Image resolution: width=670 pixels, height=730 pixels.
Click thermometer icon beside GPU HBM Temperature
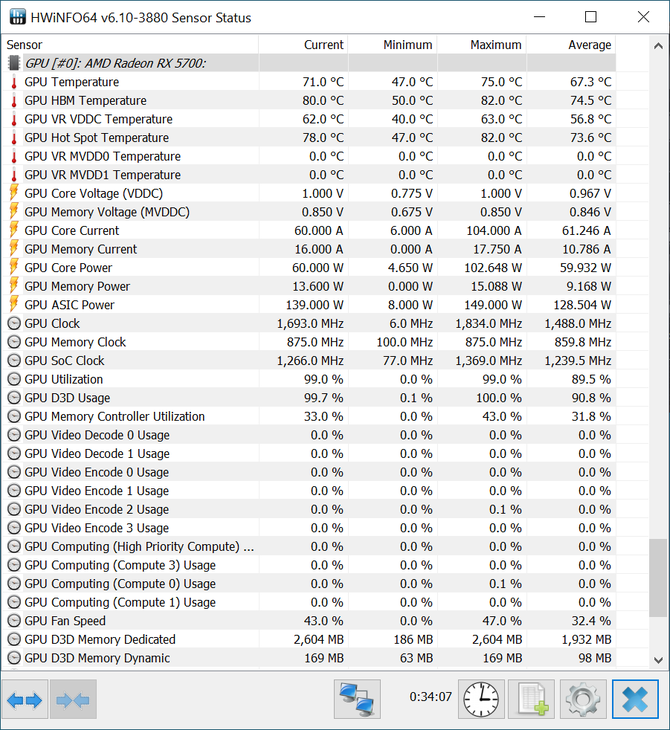point(14,101)
